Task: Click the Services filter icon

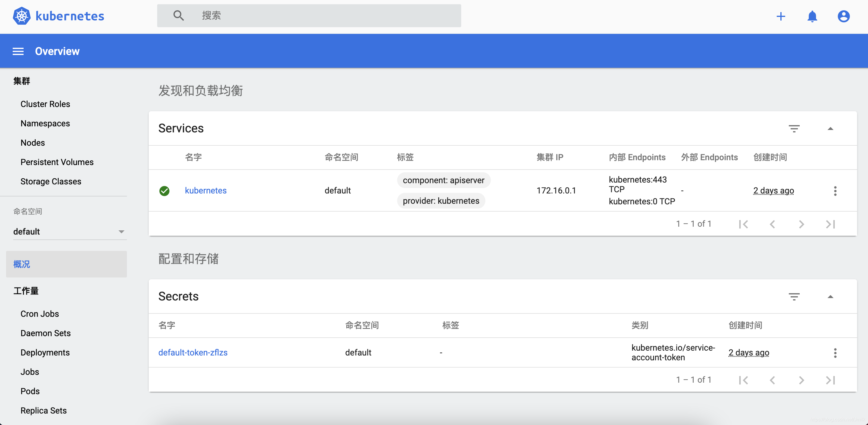Action: 794,128
